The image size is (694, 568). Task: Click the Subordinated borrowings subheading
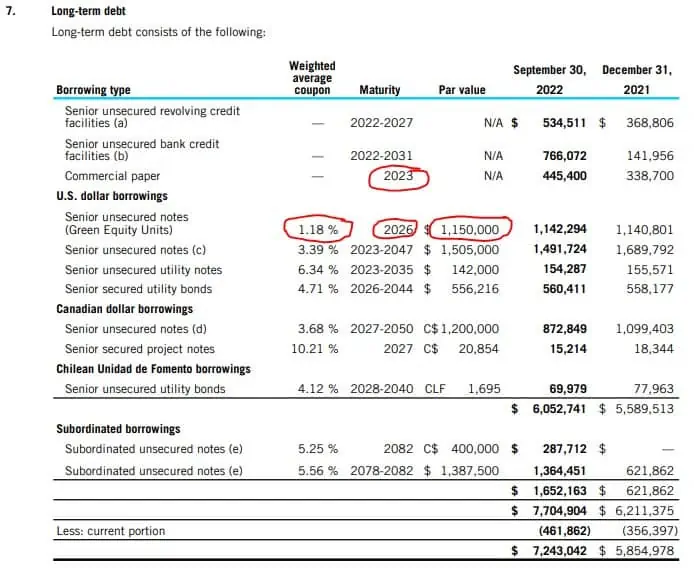[118, 429]
